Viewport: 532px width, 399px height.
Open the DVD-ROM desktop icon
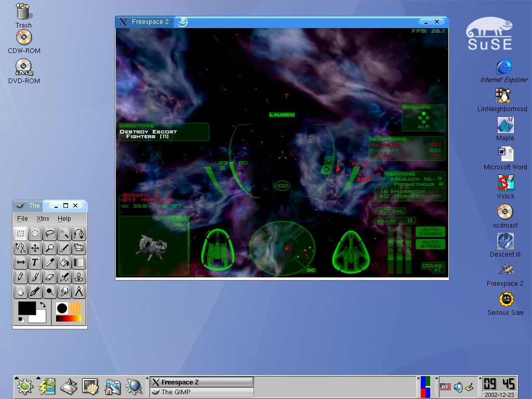[24, 72]
